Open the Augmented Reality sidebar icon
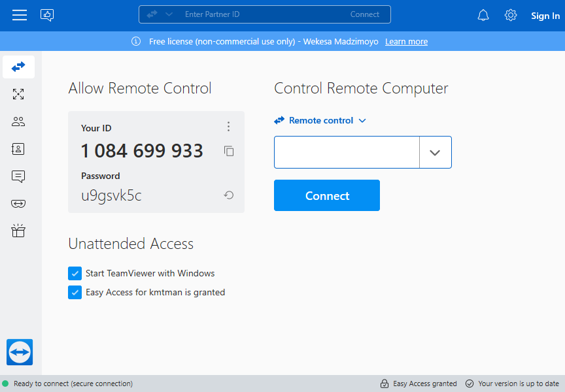Screen dimensions: 565x392 [x=18, y=204]
